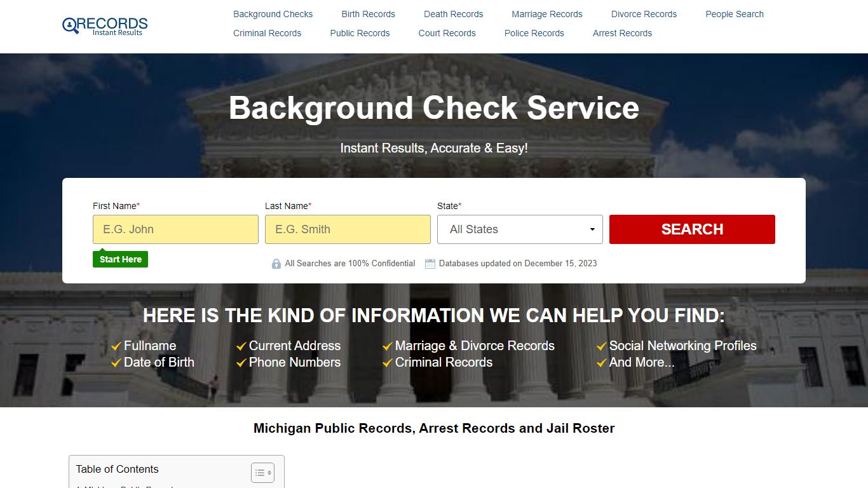The image size is (868, 488).
Task: Open the All States dropdown
Action: click(520, 229)
